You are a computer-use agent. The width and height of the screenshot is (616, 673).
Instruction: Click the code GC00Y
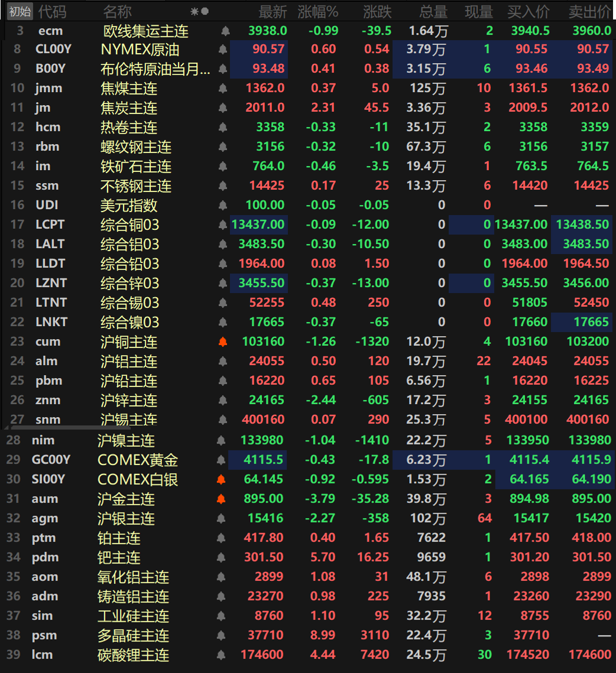(x=51, y=460)
